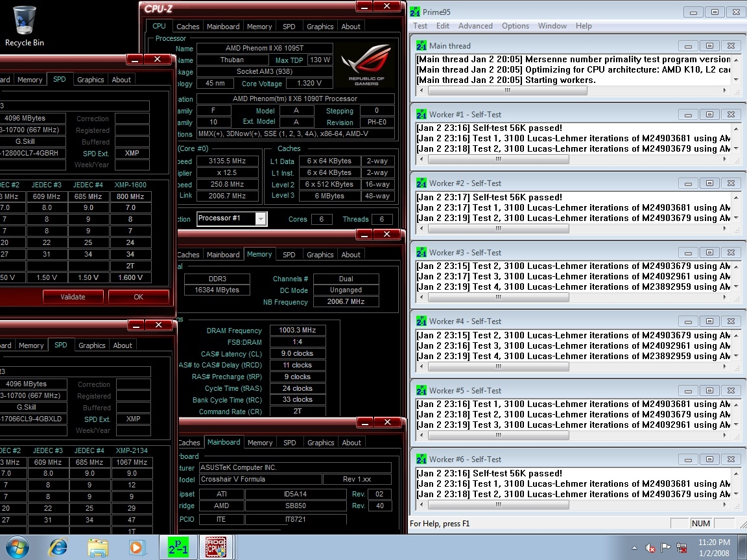747x560 pixels.
Task: Click the Main thread window icon
Action: point(421,46)
